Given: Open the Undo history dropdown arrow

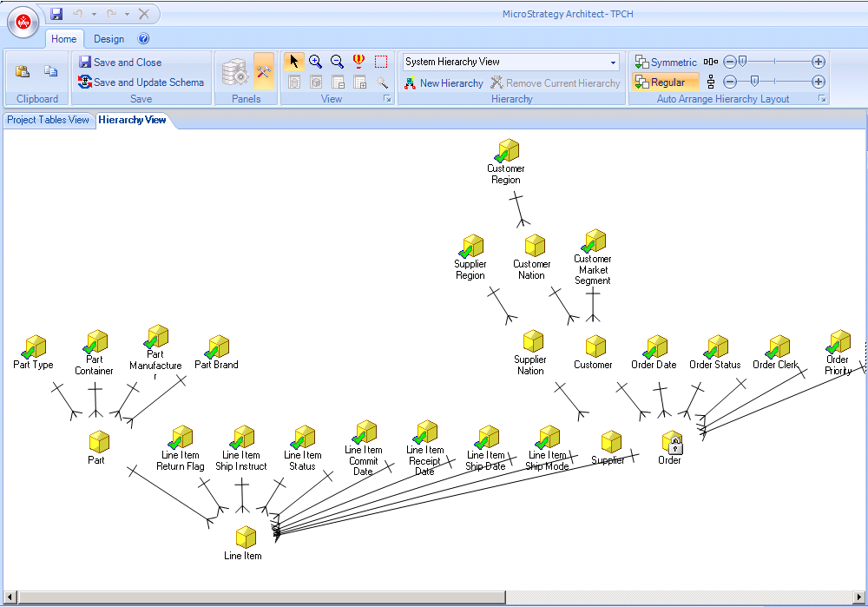Looking at the screenshot, I should click(94, 14).
